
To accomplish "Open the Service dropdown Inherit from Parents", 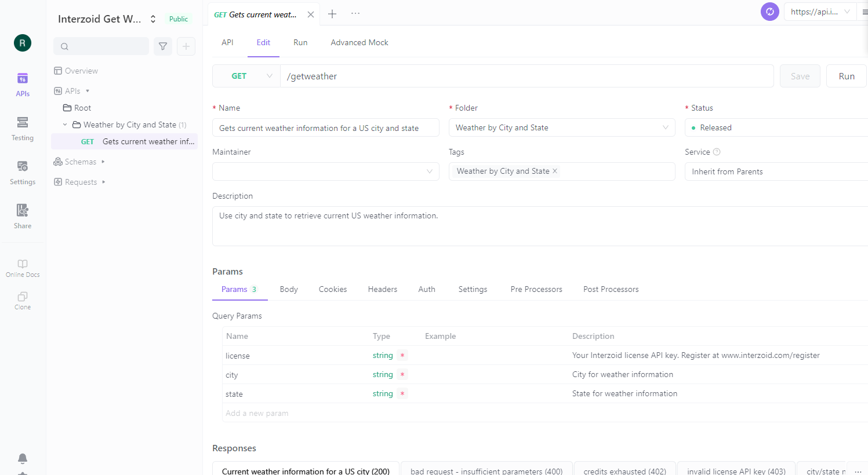I will click(776, 171).
